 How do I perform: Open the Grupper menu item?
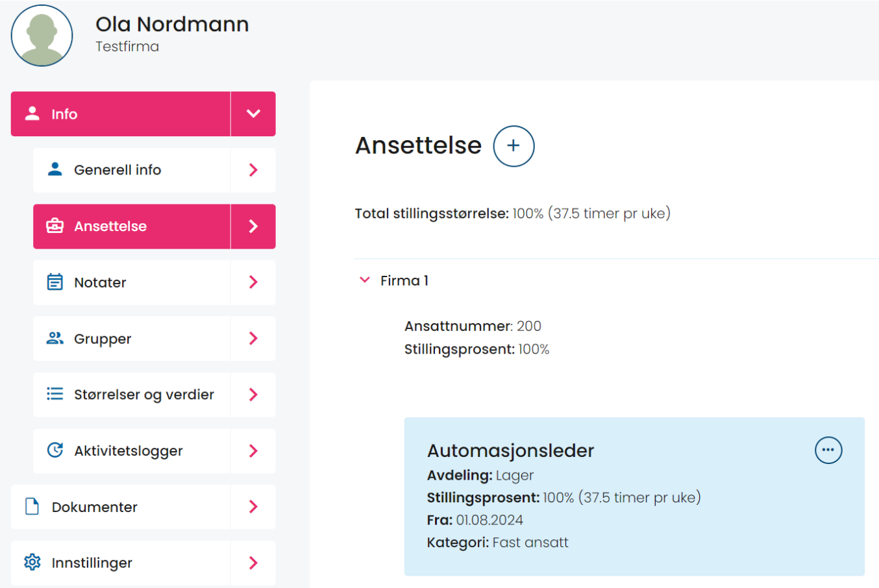[x=155, y=338]
